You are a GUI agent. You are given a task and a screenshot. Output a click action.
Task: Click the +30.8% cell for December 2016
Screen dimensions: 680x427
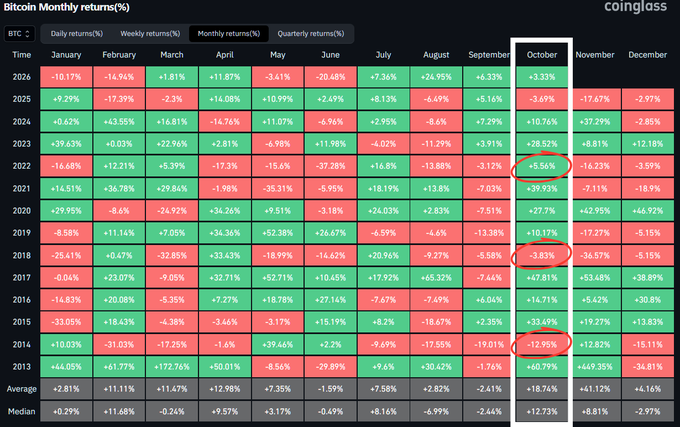point(647,300)
